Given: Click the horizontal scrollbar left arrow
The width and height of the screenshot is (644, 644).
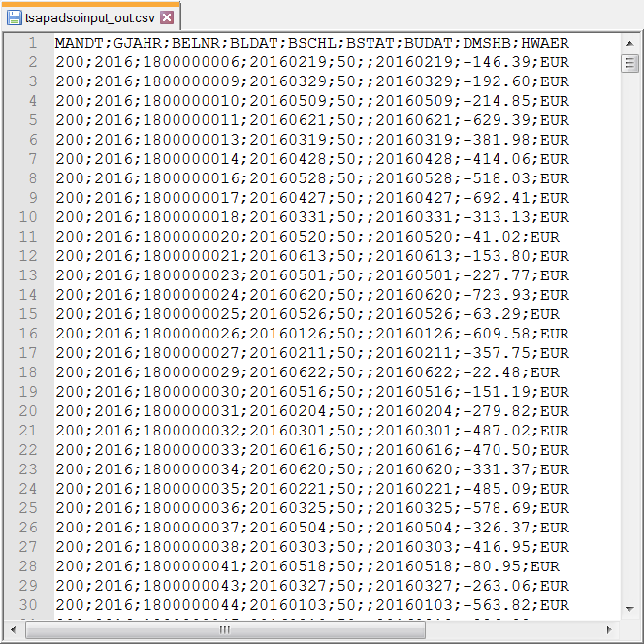Looking at the screenshot, I should (x=14, y=629).
